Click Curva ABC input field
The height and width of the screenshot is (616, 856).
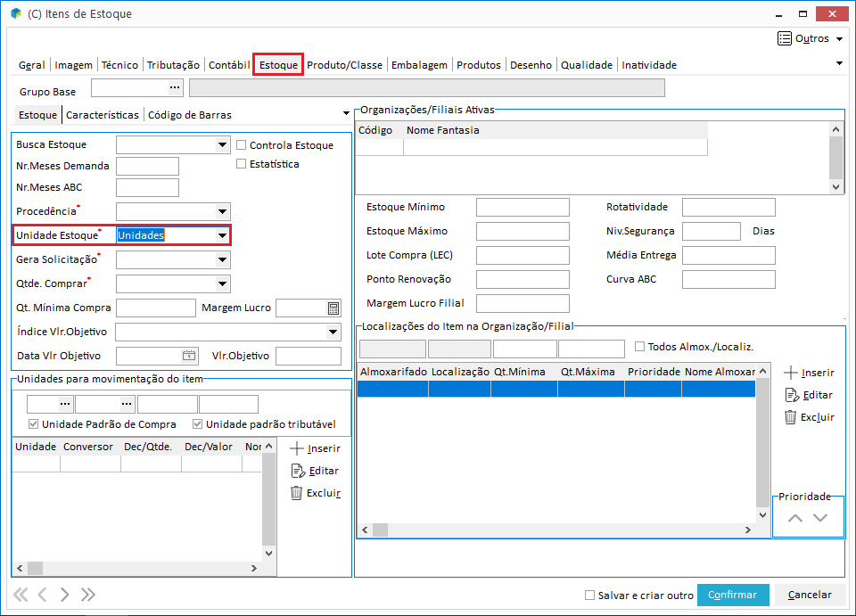pos(728,279)
